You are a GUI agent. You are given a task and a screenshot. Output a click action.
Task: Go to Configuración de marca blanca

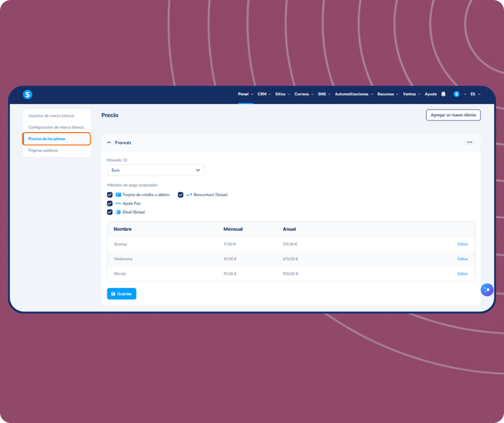point(57,127)
